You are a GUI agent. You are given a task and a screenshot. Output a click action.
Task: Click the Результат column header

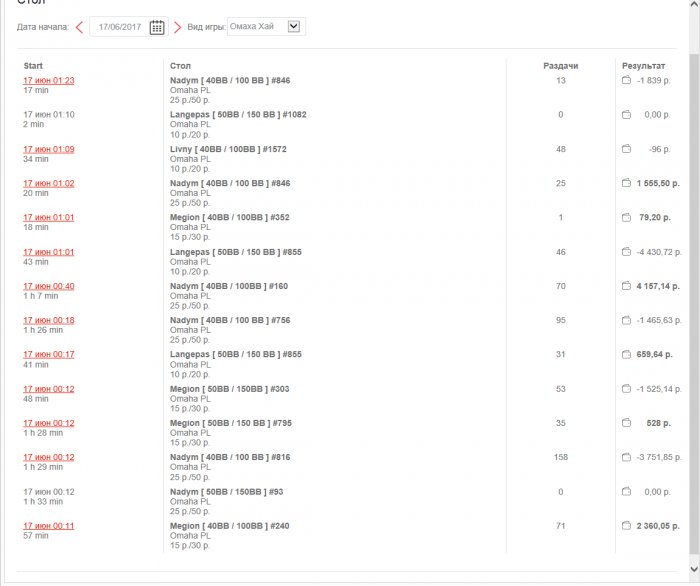643,65
